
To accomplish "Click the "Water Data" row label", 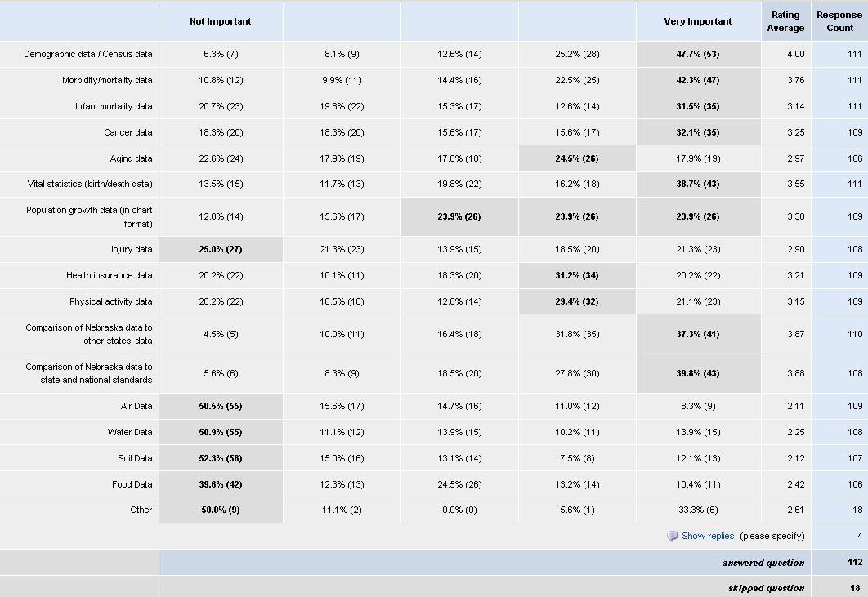I will coord(129,432).
